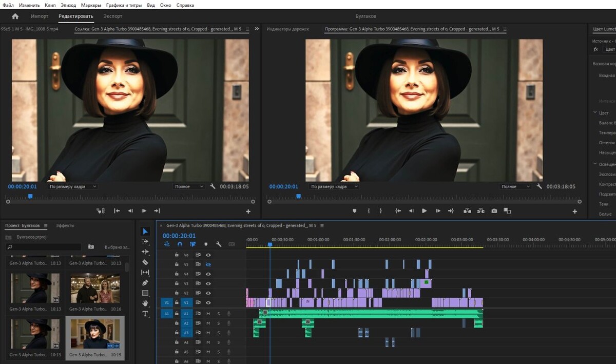The image size is (616, 364).
Task: Select the Selection arrow tool
Action: point(145,232)
